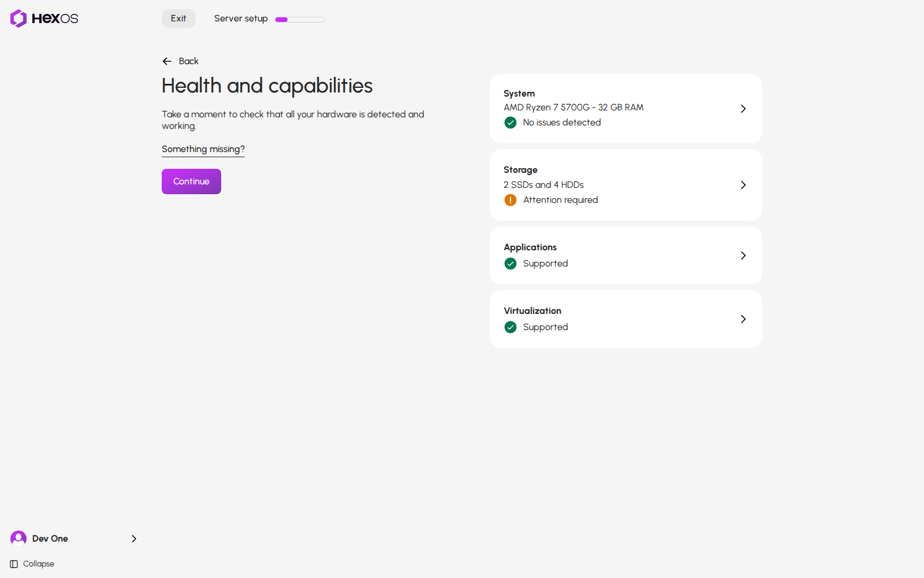Click the Server setup label
The width and height of the screenshot is (924, 578).
pyautogui.click(x=241, y=18)
